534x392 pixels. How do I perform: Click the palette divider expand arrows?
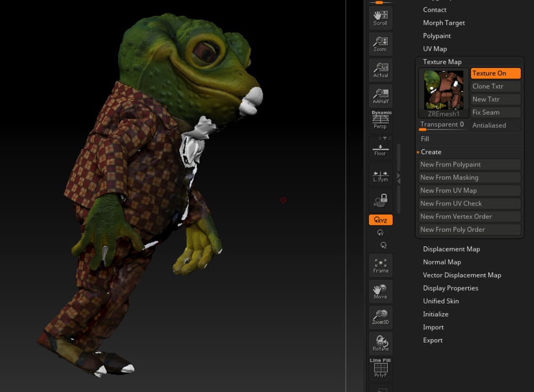point(399,178)
